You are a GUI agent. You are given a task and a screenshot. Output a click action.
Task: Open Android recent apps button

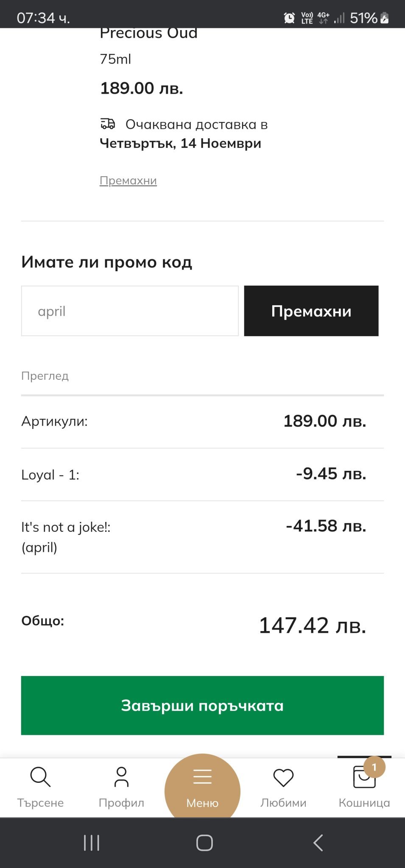click(92, 843)
